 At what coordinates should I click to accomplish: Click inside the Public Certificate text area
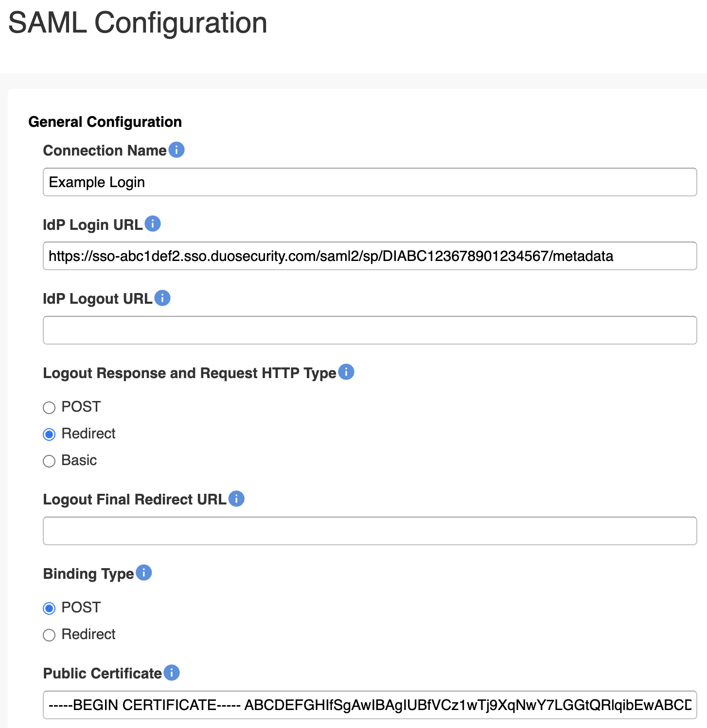(370, 705)
